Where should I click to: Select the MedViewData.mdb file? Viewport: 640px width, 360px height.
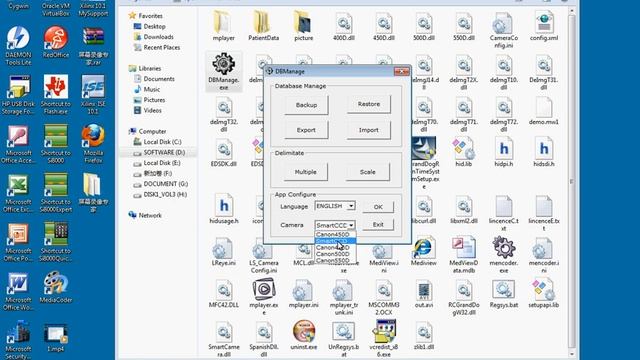point(464,255)
